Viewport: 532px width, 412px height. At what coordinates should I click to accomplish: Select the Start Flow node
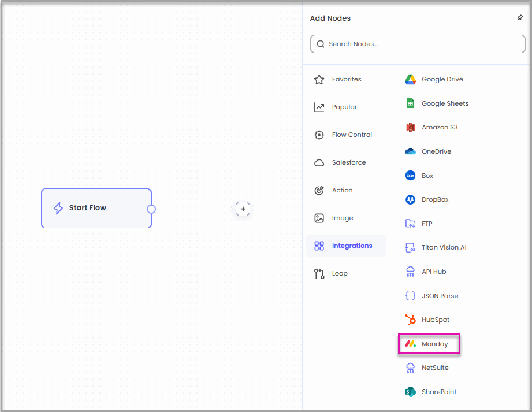(x=96, y=209)
